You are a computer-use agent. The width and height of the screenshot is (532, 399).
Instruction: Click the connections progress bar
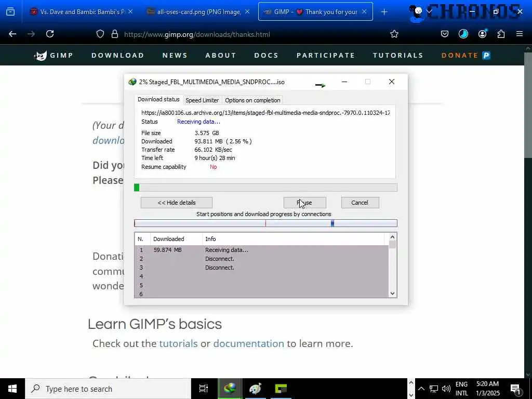click(x=265, y=223)
